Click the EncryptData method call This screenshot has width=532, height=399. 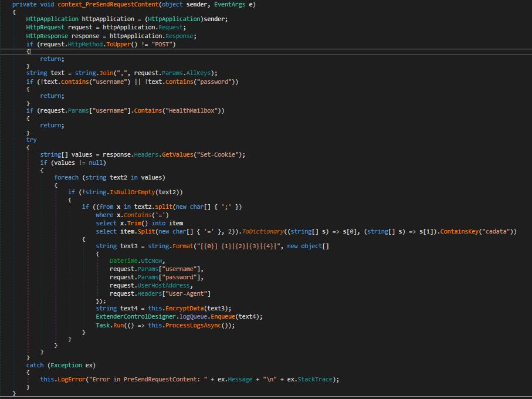[185, 309]
